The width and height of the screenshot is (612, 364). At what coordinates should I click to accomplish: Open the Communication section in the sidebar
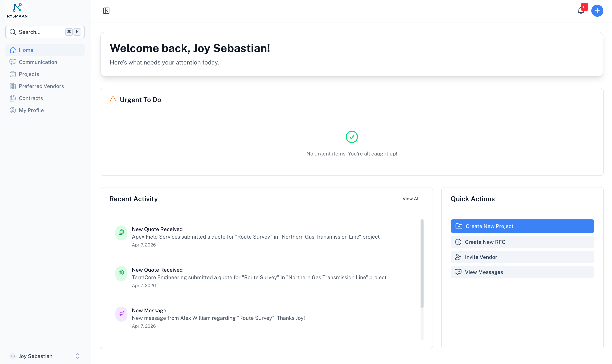coord(38,62)
